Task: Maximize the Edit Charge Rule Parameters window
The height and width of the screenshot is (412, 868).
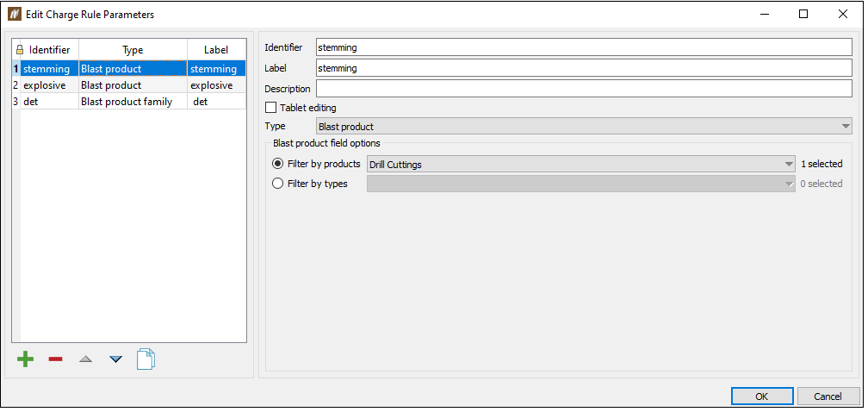Action: tap(803, 15)
